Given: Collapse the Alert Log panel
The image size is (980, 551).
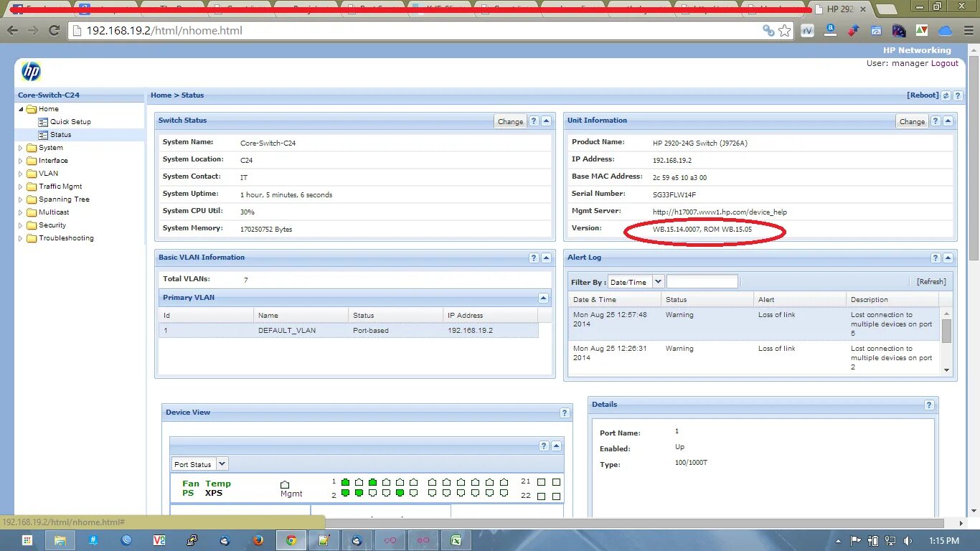Looking at the screenshot, I should (948, 258).
